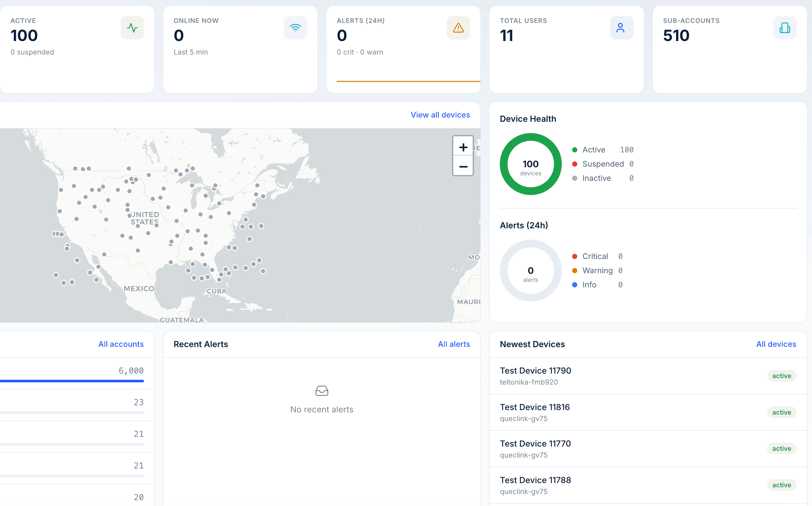
Task: Click the Total Users person icon
Action: tap(621, 28)
